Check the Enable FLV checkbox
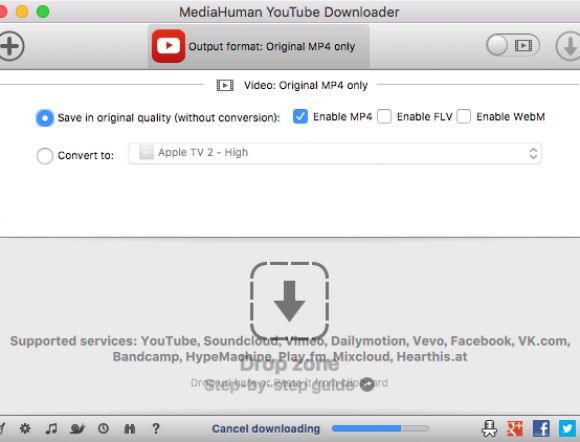The image size is (580, 442). [x=384, y=117]
